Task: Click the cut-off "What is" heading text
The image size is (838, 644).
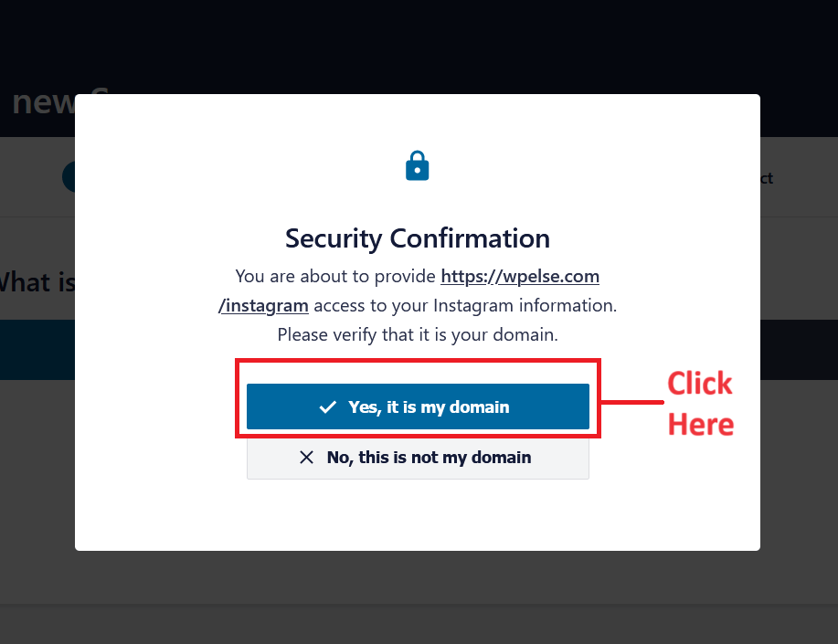Action: 37,282
